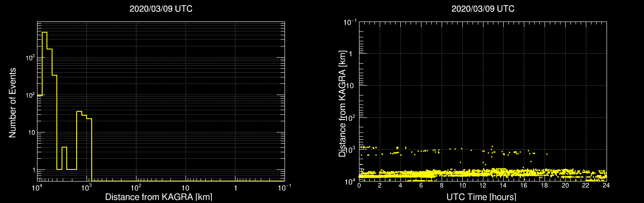The width and height of the screenshot is (644, 203).
Task: Click the 10^4 tick on scatter plot y-axis
Action: point(351,181)
